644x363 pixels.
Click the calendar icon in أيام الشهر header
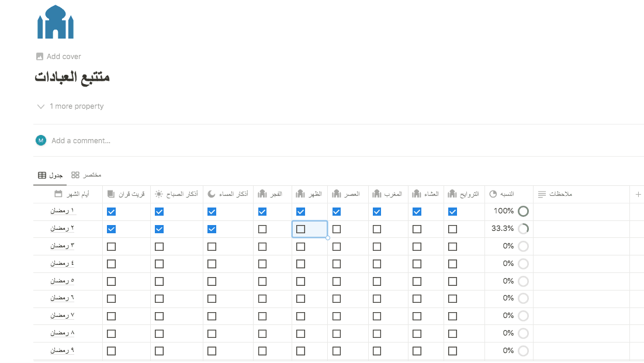pyautogui.click(x=58, y=194)
